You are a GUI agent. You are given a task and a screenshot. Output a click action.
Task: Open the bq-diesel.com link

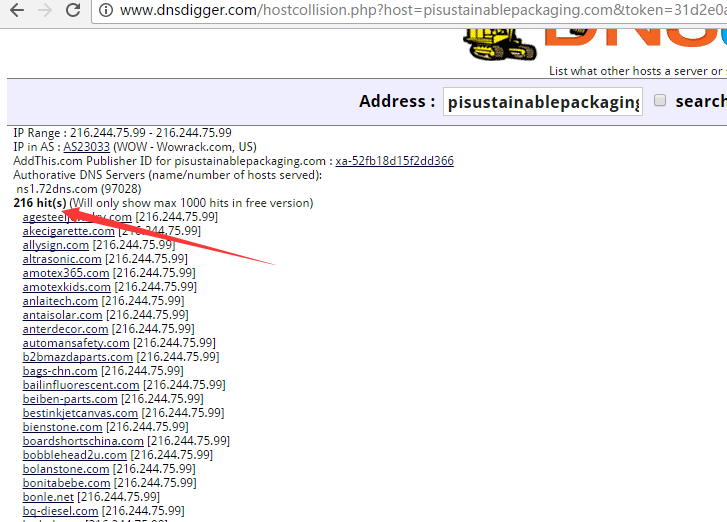pos(60,511)
